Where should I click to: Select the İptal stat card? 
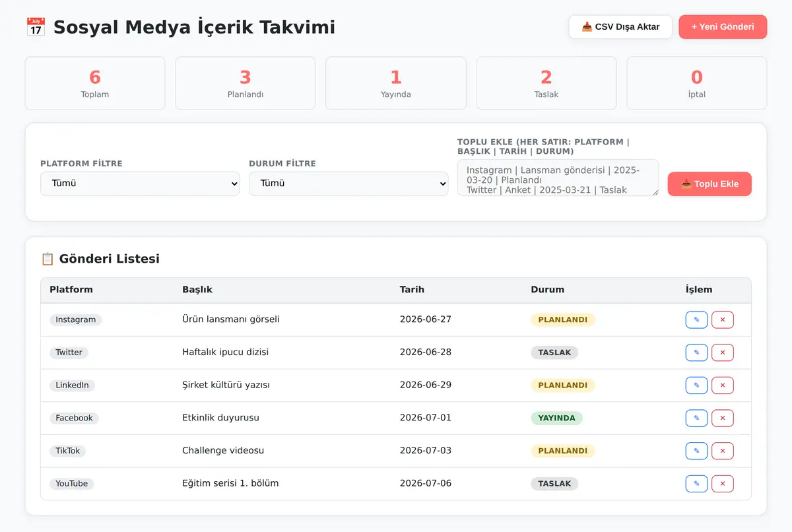697,83
